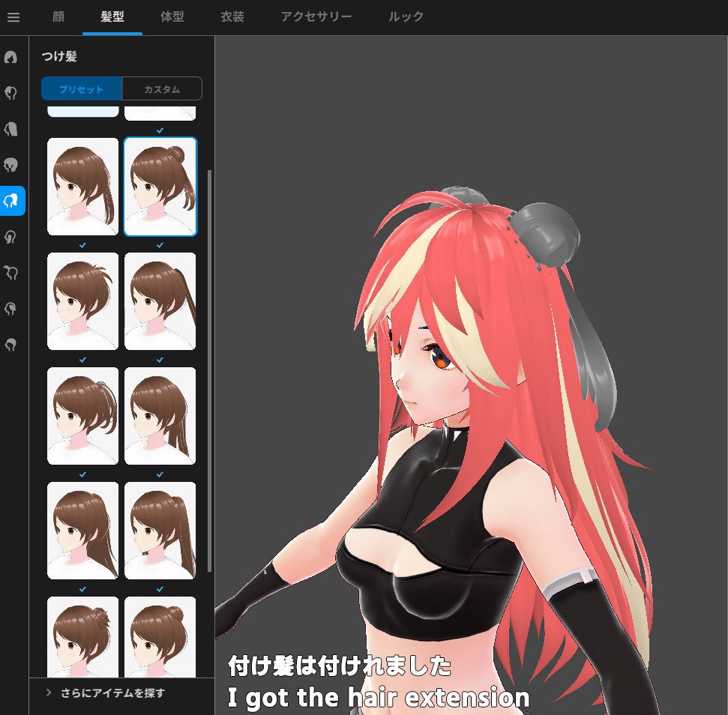
Task: Open the hamburger menu in the top-left corner
Action: coord(13,17)
